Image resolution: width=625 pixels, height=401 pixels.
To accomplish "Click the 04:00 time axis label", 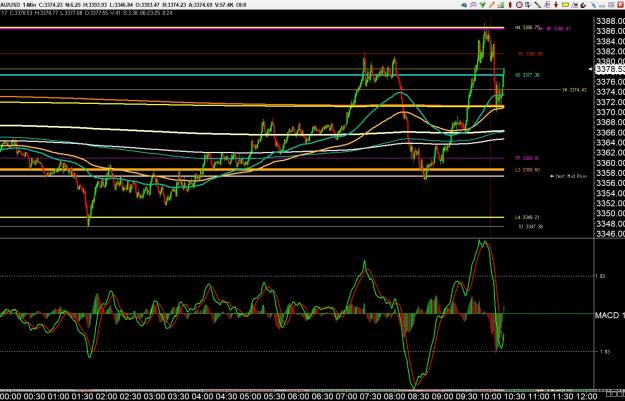I will 203,397.
